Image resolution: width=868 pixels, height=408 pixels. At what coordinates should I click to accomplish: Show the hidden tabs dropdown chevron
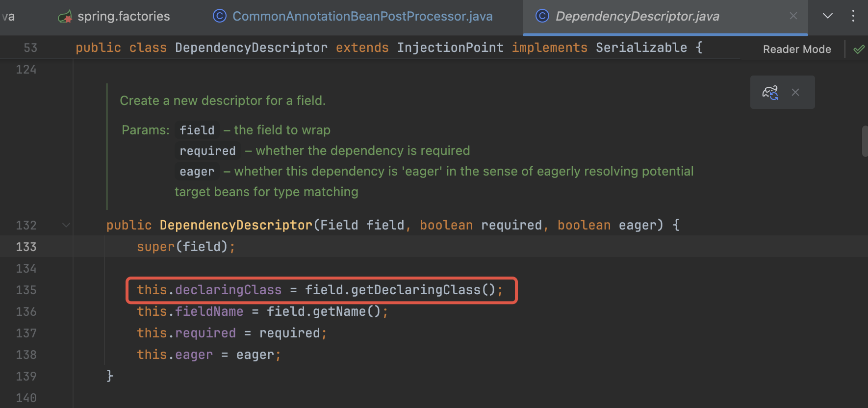[x=828, y=16]
